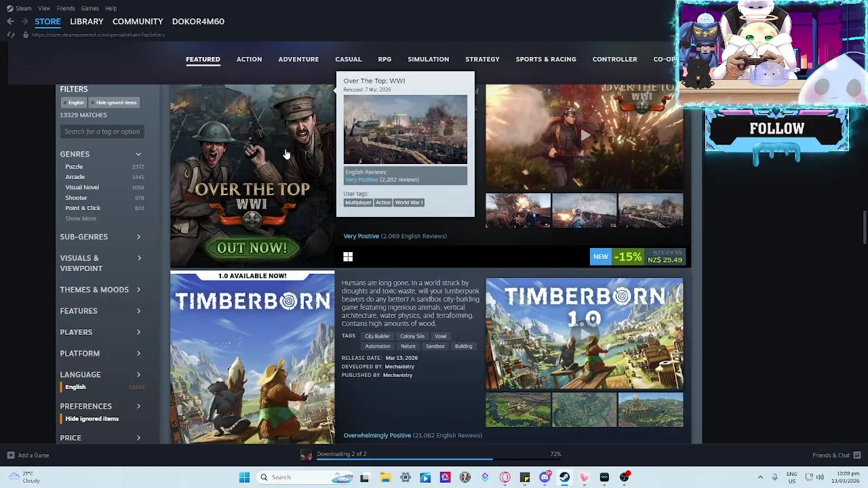Show hidden system tray icons
This screenshot has width=868, height=488.
(760, 477)
